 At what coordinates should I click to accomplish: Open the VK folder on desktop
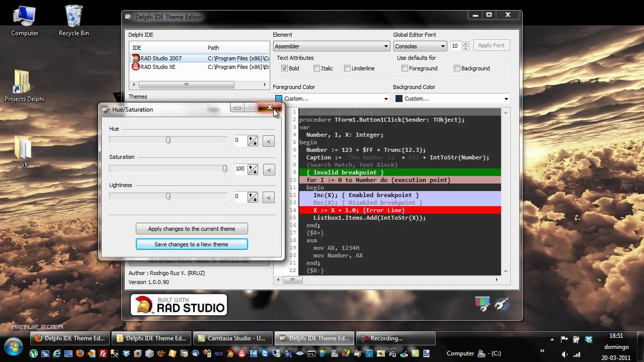tap(24, 152)
